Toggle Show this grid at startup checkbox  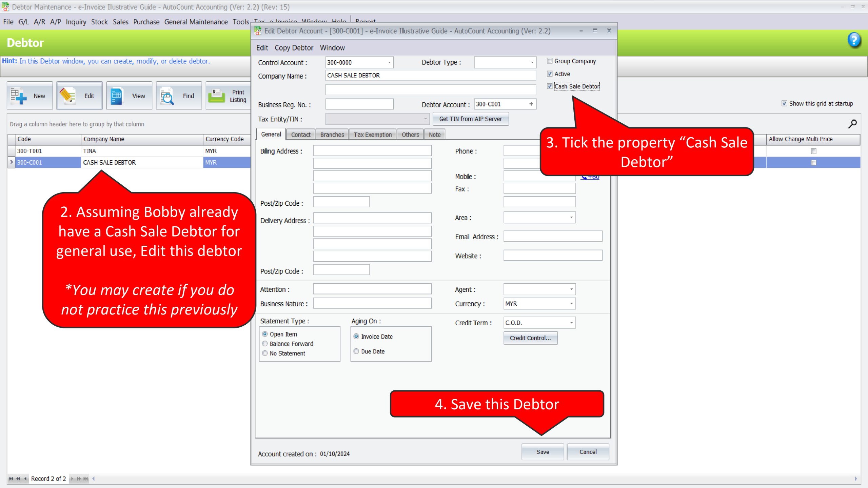(x=784, y=103)
